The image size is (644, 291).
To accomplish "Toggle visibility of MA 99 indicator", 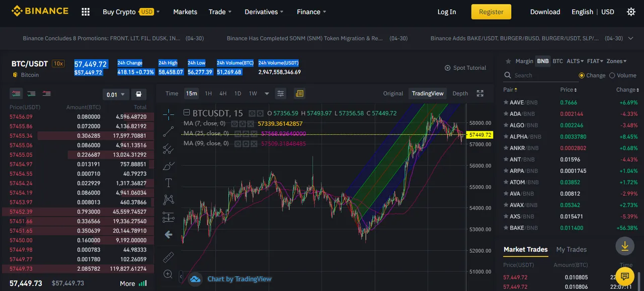I will (238, 144).
